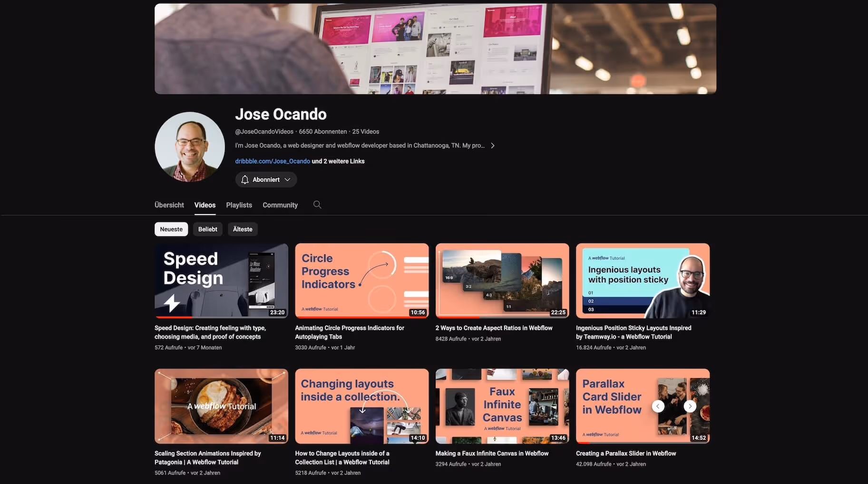Open the Circle Progress Indicators thumbnail
The image size is (868, 484).
362,281
